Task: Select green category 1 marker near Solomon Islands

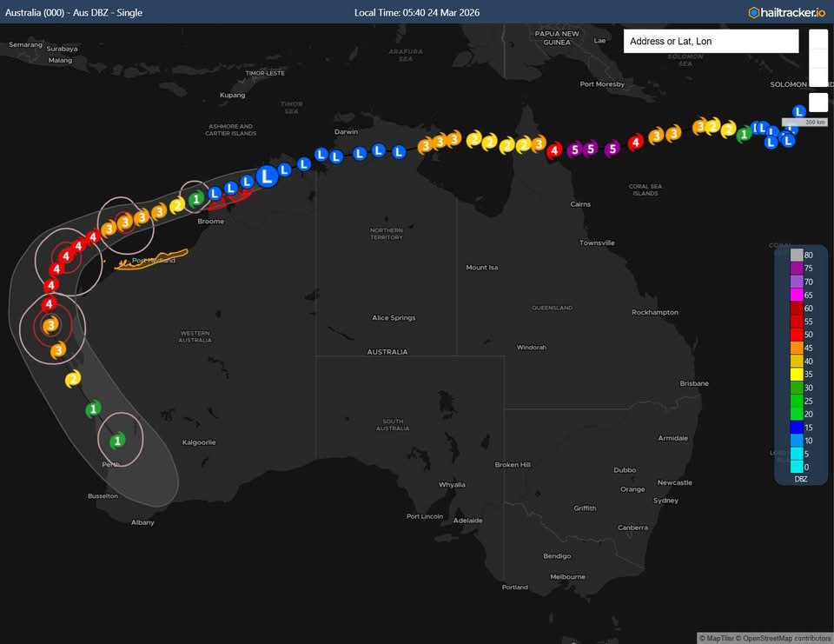Action: click(744, 134)
